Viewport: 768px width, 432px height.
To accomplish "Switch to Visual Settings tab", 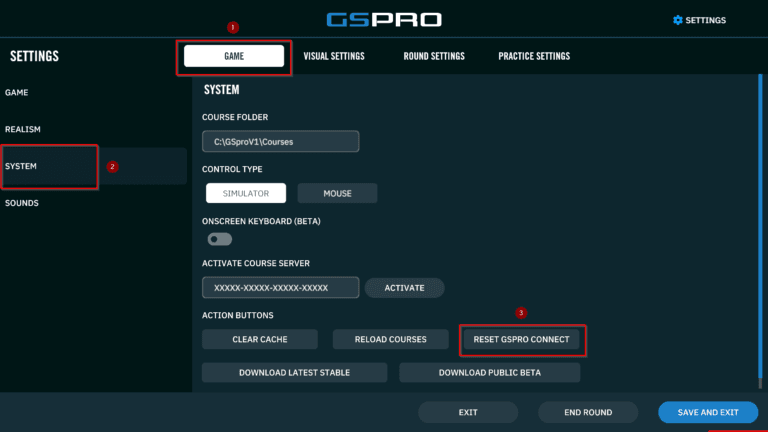I will [x=334, y=56].
